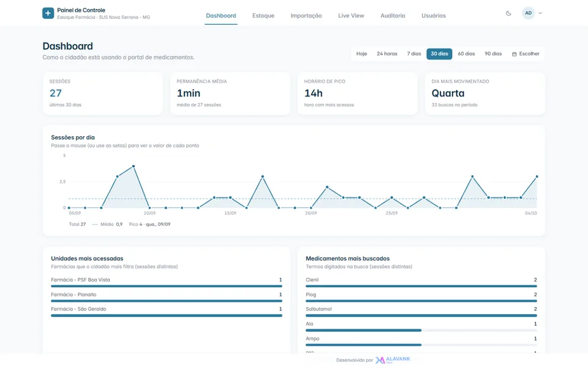Click the peak data point at 09/09
The image size is (588, 368).
point(134,166)
